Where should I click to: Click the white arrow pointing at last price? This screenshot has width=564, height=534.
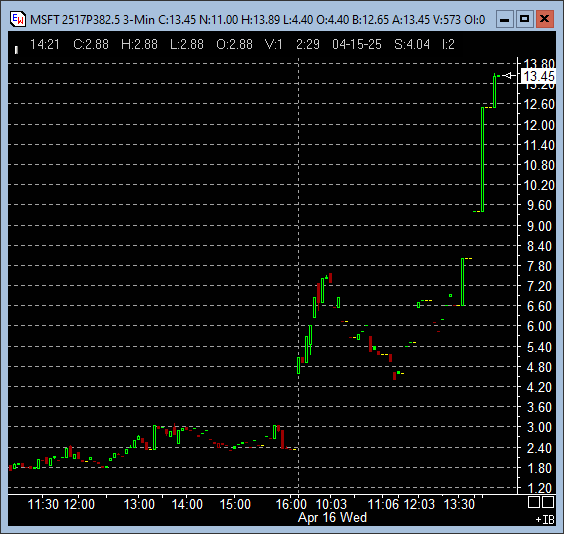pyautogui.click(x=509, y=76)
